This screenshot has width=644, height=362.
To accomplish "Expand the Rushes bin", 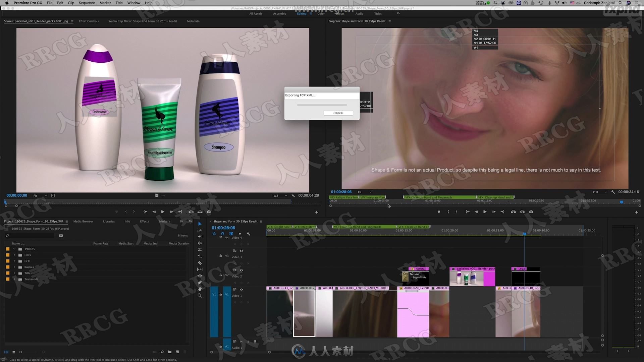I will coord(14,267).
